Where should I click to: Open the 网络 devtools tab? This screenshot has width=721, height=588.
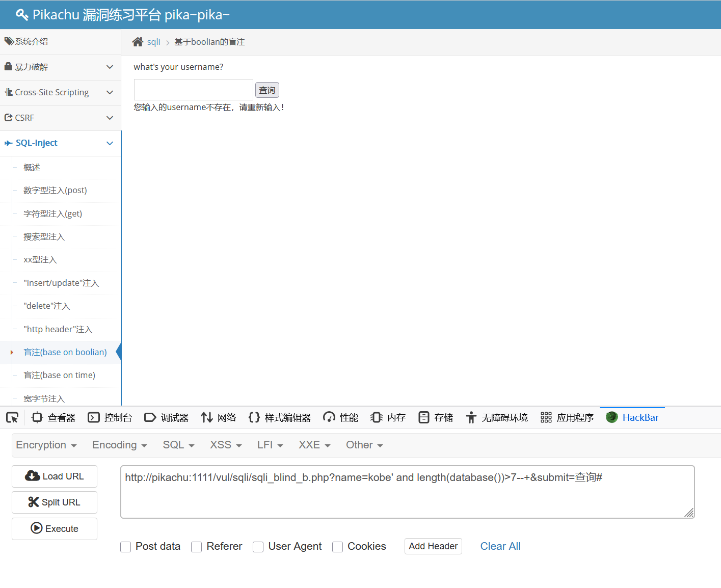(219, 418)
